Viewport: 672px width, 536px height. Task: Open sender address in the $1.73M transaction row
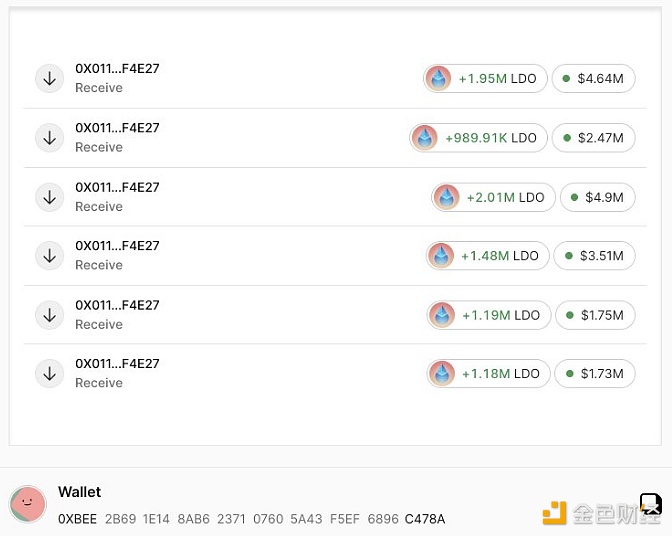tap(117, 364)
